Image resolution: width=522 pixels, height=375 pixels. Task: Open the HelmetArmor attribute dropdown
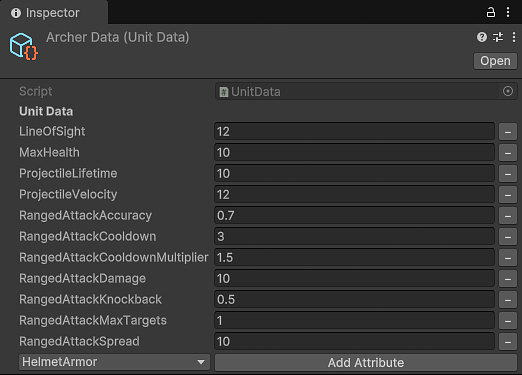[114, 362]
